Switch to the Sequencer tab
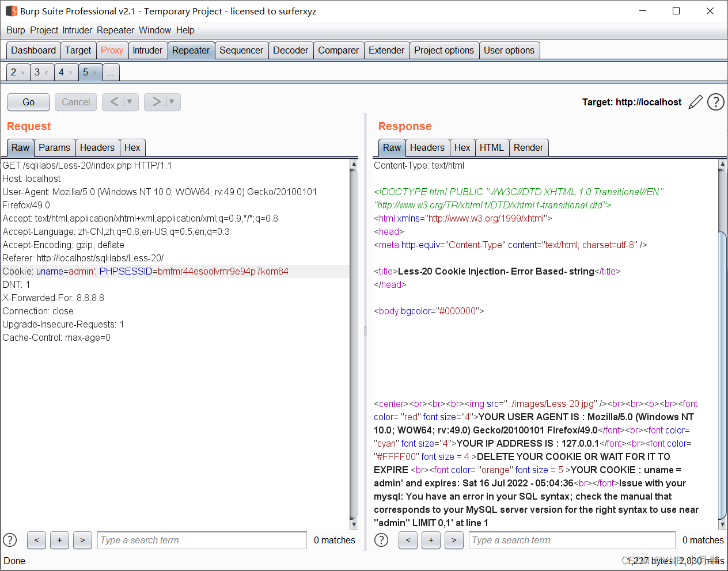728x571 pixels. point(241,50)
